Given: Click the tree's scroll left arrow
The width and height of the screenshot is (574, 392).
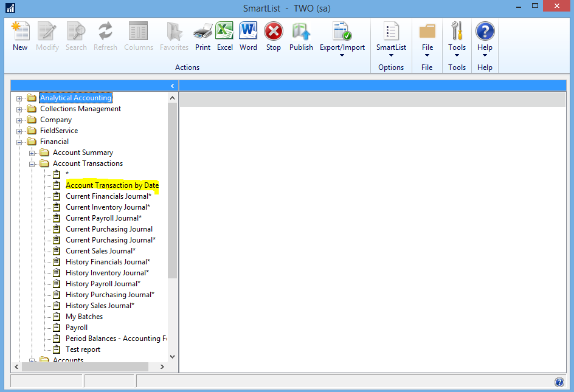Looking at the screenshot, I should (16, 366).
